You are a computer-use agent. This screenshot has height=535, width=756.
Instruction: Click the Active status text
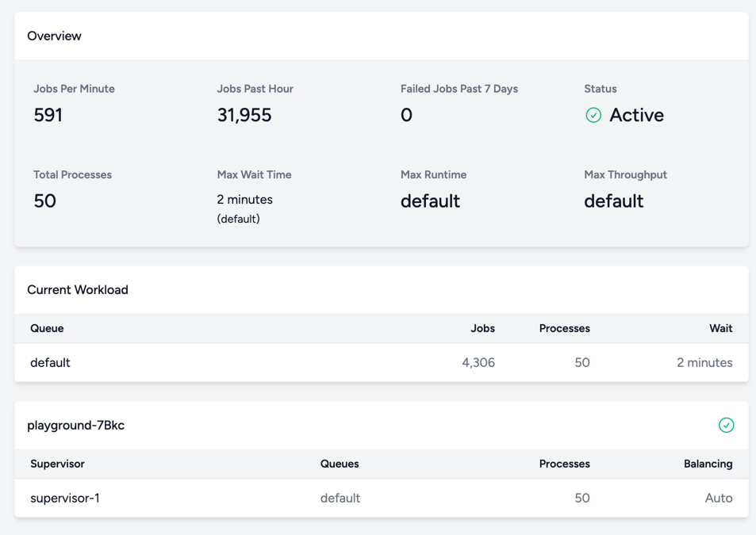click(x=636, y=115)
